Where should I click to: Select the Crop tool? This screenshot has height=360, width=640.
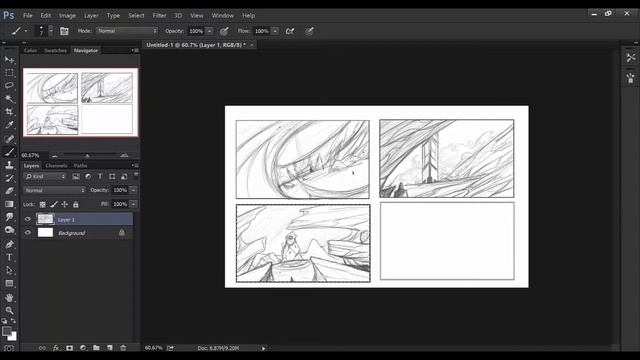click(x=9, y=112)
